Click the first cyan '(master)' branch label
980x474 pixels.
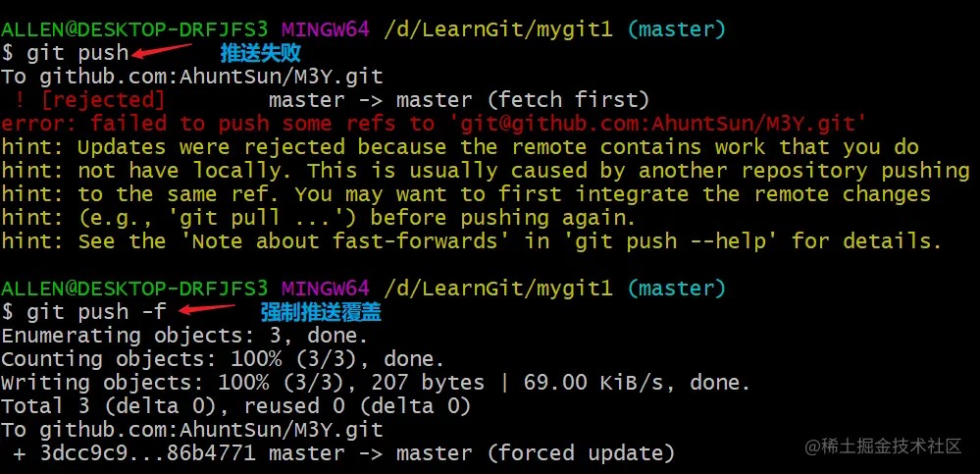677,29
